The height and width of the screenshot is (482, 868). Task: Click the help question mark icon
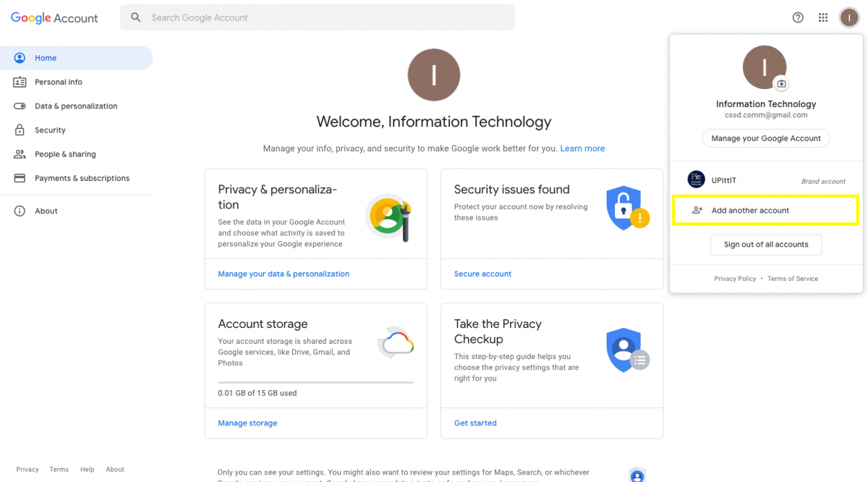click(x=798, y=17)
